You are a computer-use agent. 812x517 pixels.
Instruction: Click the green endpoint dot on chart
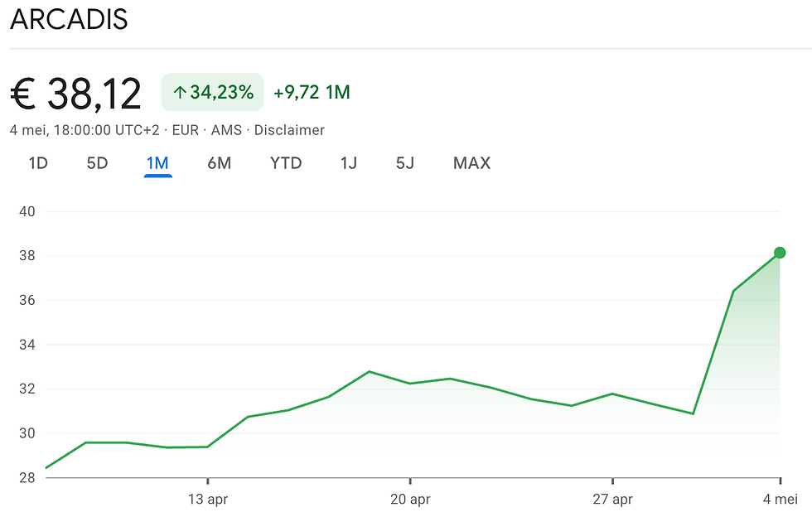coord(780,253)
